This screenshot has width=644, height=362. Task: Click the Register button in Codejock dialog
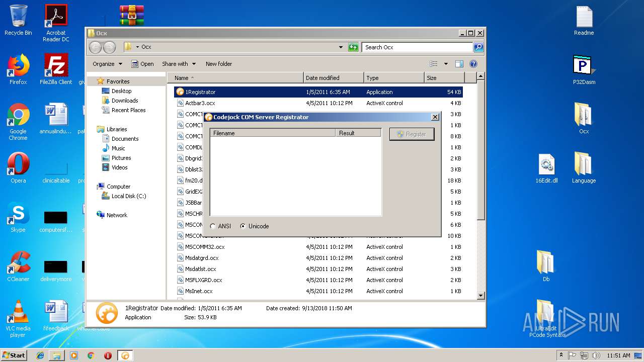(412, 134)
